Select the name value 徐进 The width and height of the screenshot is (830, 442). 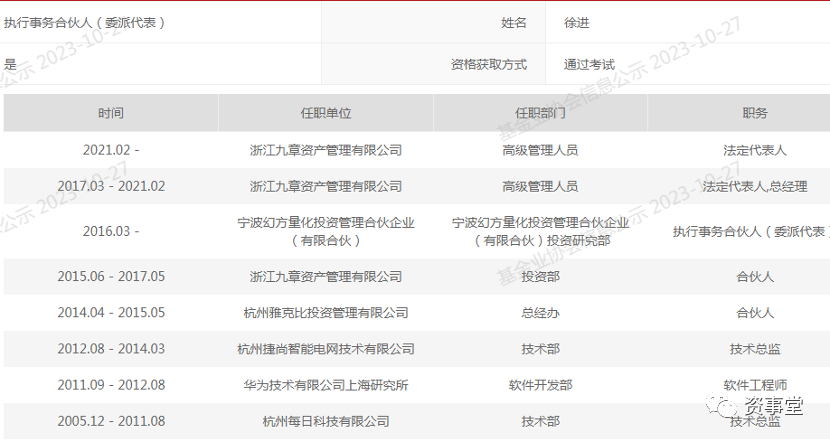(x=576, y=23)
